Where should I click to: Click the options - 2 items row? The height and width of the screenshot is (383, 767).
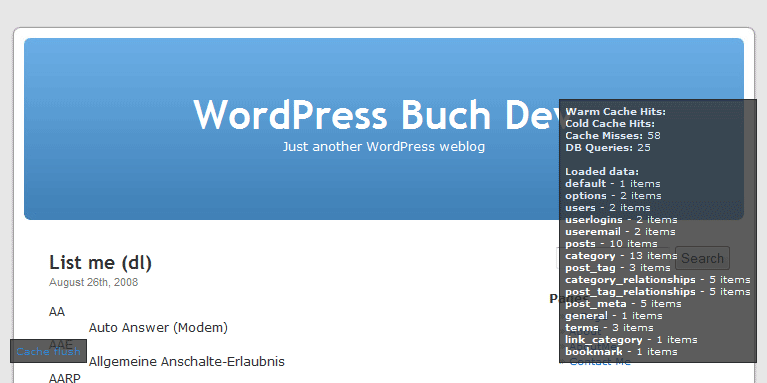click(x=613, y=196)
